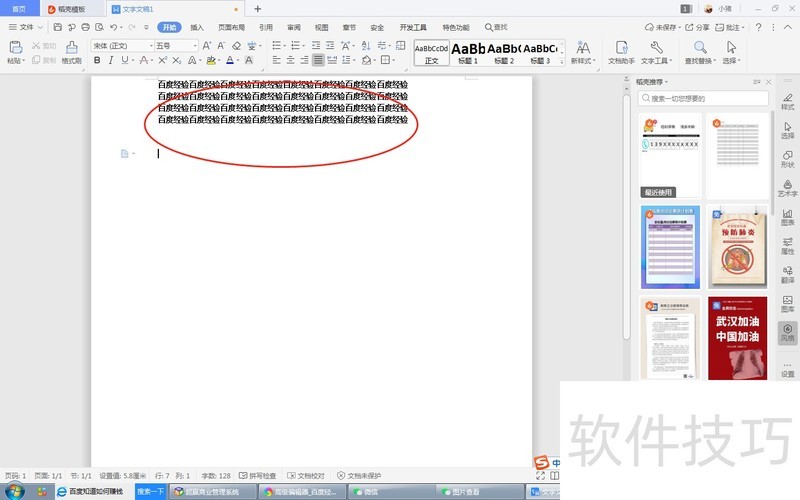Click the fullscreen icon in status bar
The height and width of the screenshot is (500, 800).
pos(540,476)
